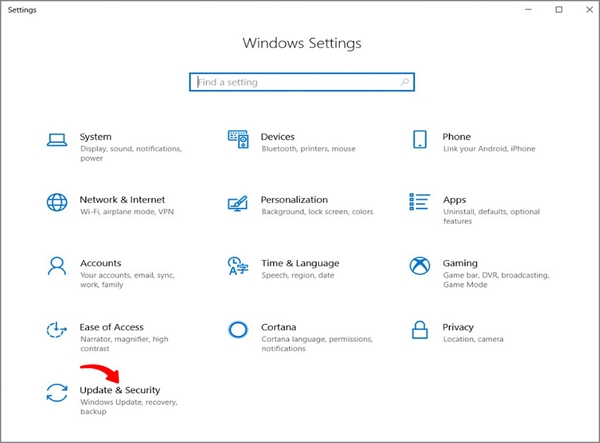Click the Cortana circle icon

pyautogui.click(x=238, y=330)
